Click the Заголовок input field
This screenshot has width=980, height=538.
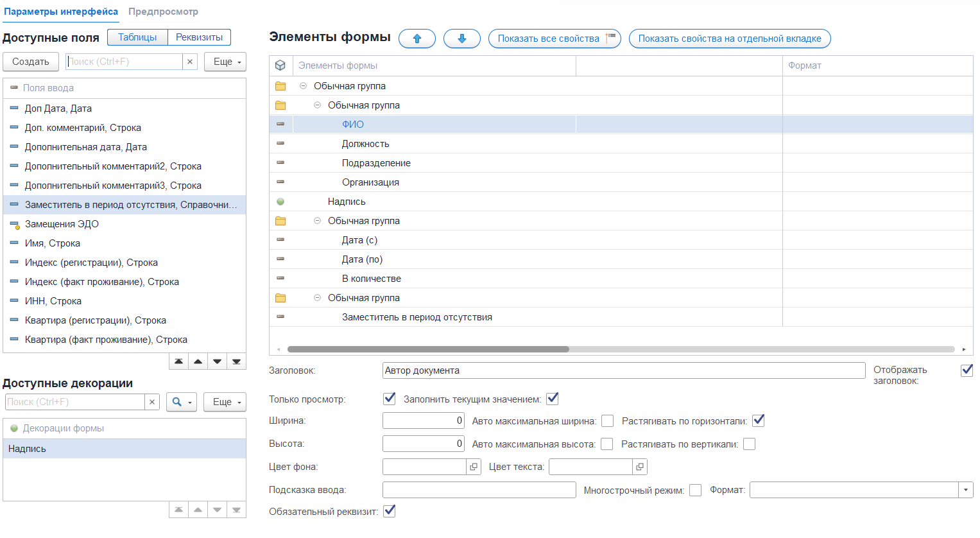[x=624, y=370]
